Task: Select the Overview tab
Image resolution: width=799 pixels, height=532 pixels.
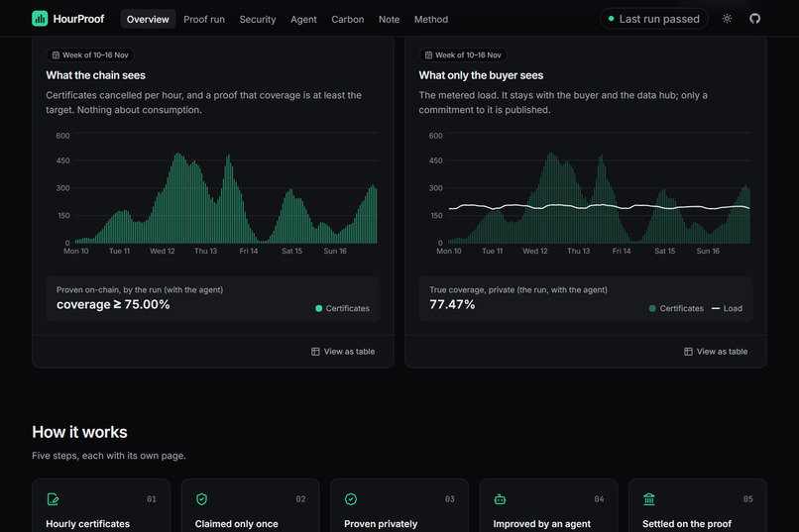Action: tap(148, 20)
